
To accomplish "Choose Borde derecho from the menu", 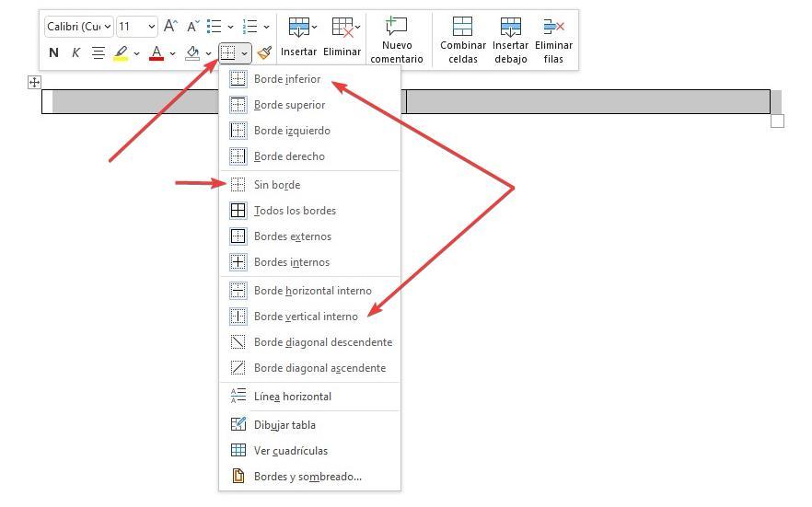I will pyautogui.click(x=309, y=156).
